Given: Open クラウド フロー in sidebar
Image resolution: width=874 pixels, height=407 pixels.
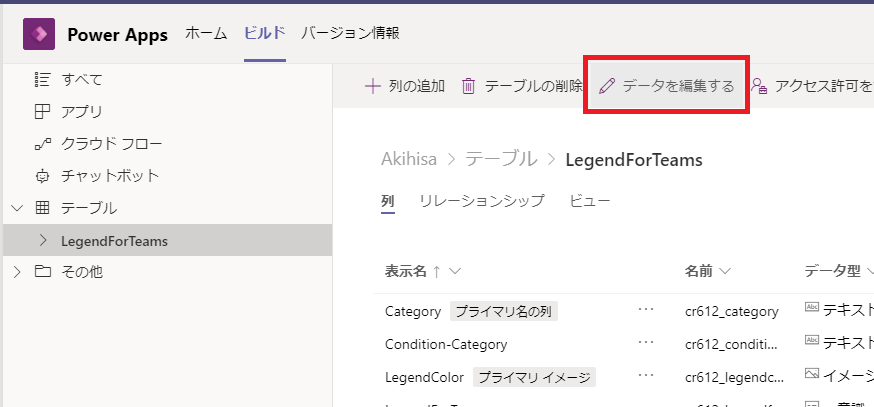Looking at the screenshot, I should pos(111,144).
